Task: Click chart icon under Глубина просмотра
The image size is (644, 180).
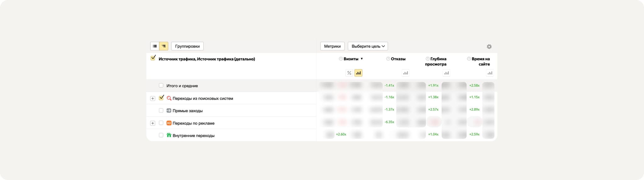Action: click(446, 73)
